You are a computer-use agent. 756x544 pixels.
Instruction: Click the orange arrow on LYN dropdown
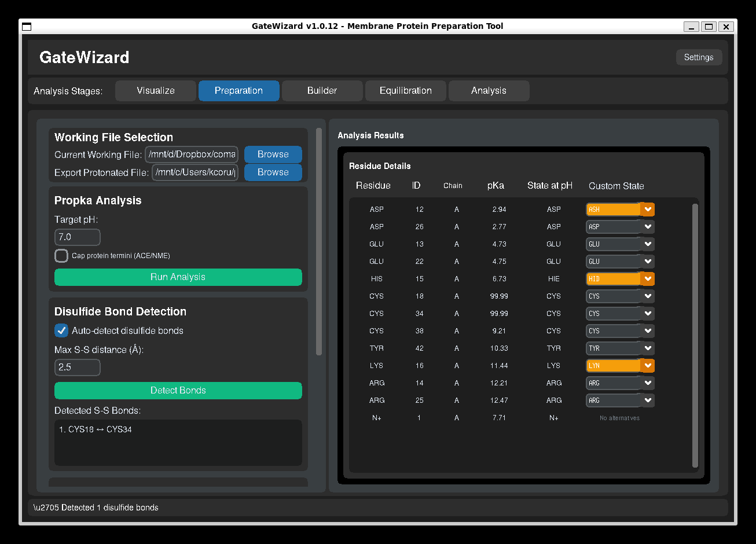[x=648, y=366]
